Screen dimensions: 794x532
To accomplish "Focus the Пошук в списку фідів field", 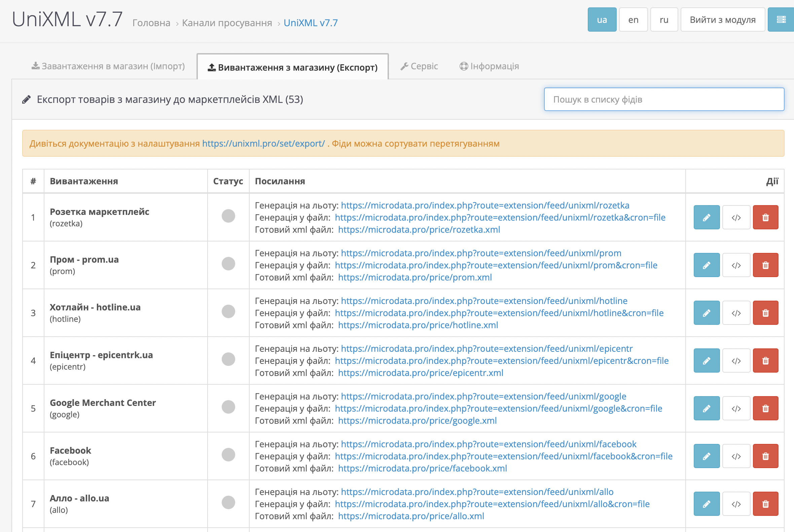I will click(664, 100).
